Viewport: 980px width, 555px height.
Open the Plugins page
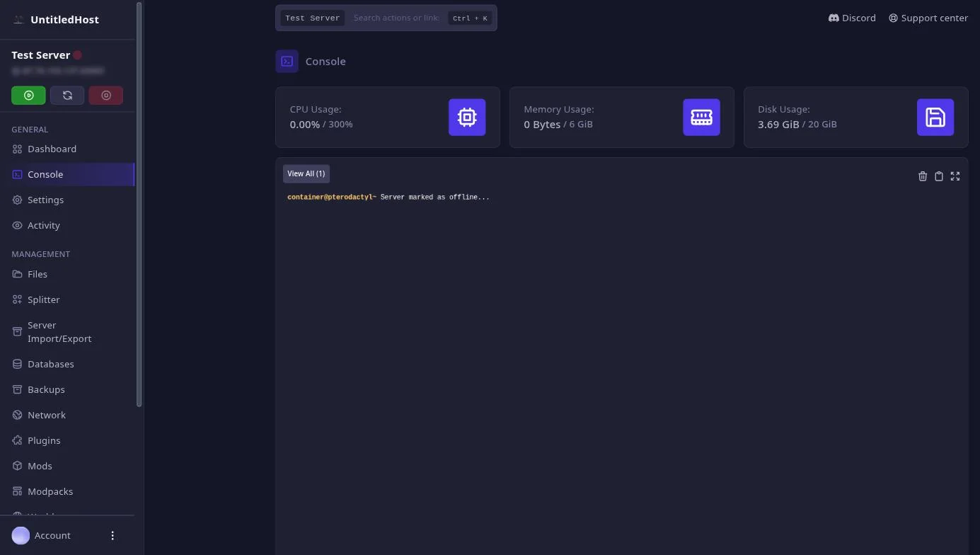[x=67, y=440]
